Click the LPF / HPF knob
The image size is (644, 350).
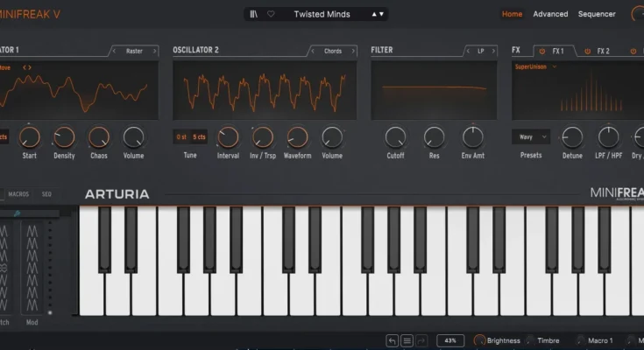608,137
